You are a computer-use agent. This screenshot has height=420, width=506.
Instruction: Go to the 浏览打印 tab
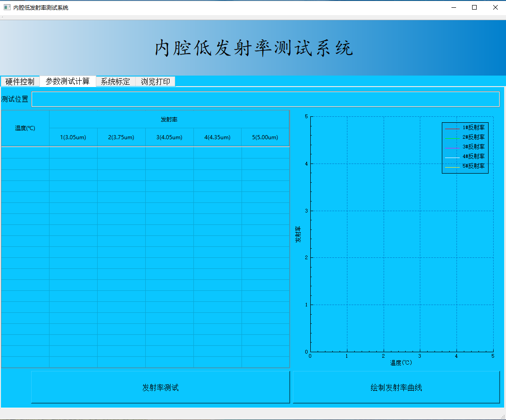155,82
